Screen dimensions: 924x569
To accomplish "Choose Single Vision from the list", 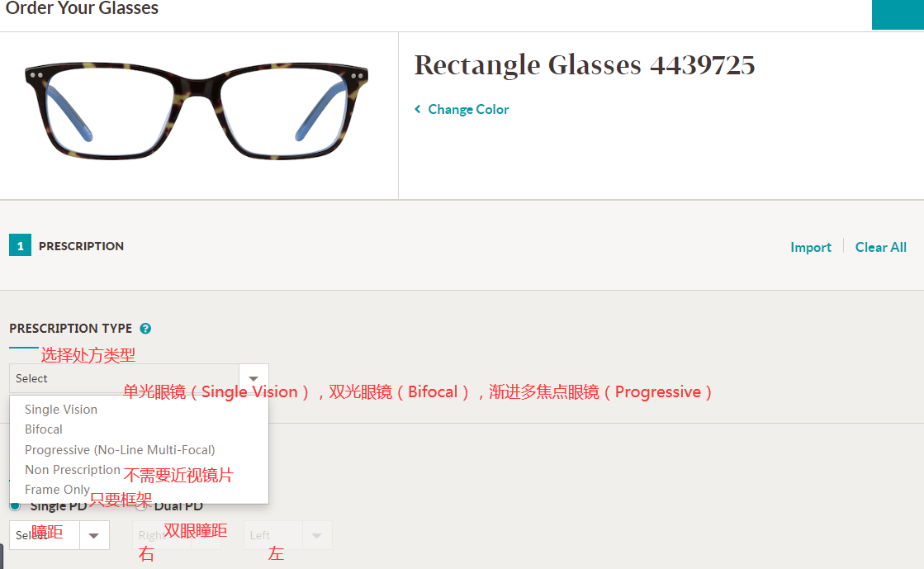I will pyautogui.click(x=61, y=410).
